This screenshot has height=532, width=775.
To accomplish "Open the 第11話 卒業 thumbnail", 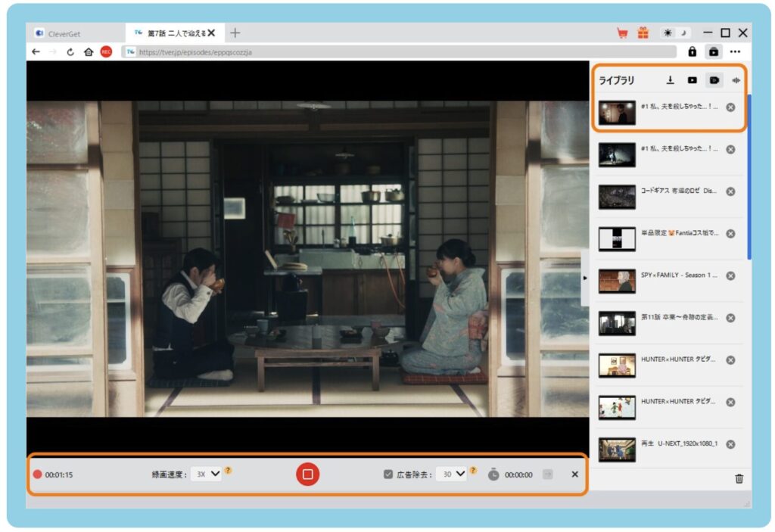I will [617, 323].
